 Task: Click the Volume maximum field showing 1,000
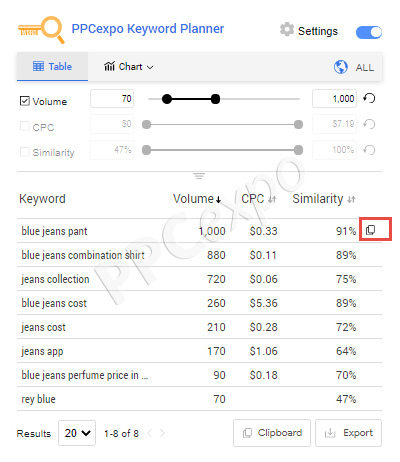click(334, 99)
